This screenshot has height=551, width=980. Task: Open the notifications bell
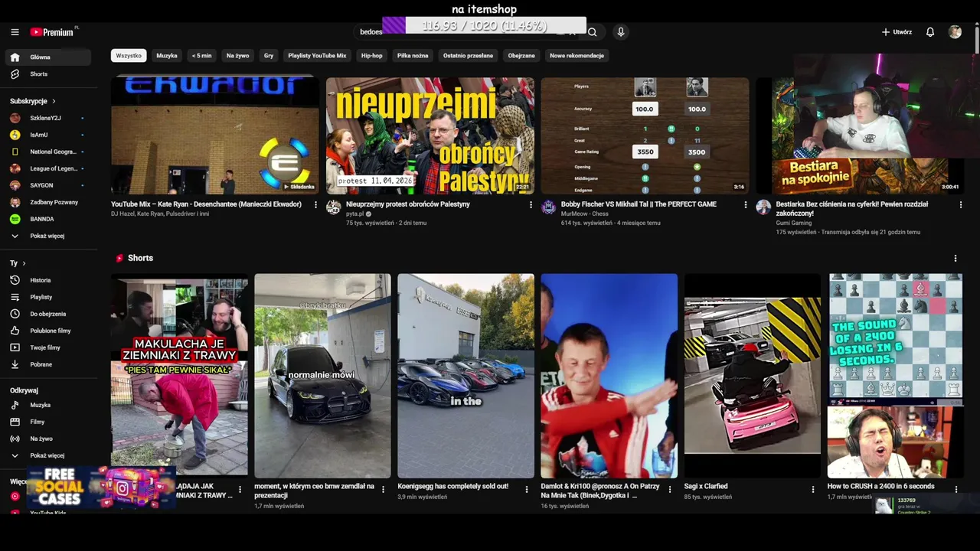[x=930, y=32]
